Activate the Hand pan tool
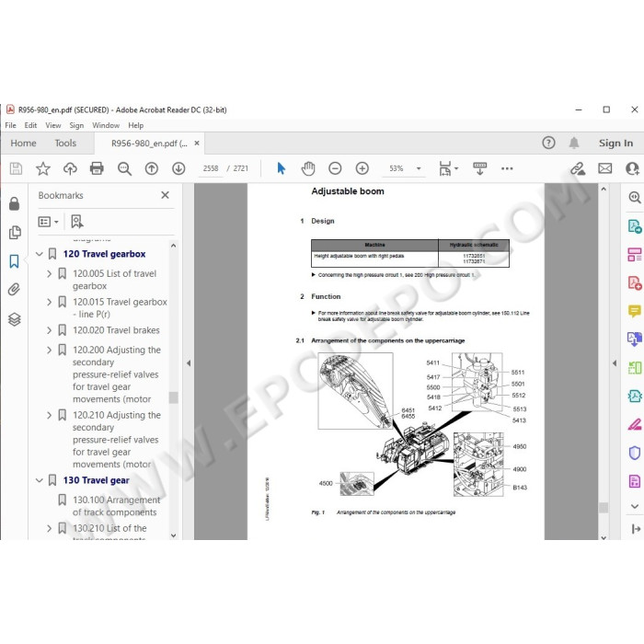This screenshot has width=644, height=644. [x=308, y=168]
